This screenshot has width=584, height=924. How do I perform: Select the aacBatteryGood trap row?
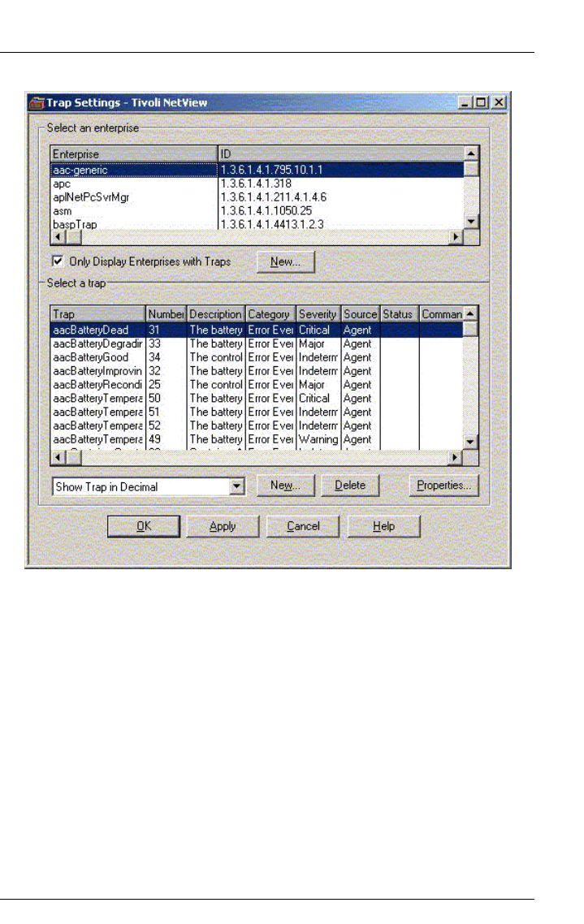[257, 357]
